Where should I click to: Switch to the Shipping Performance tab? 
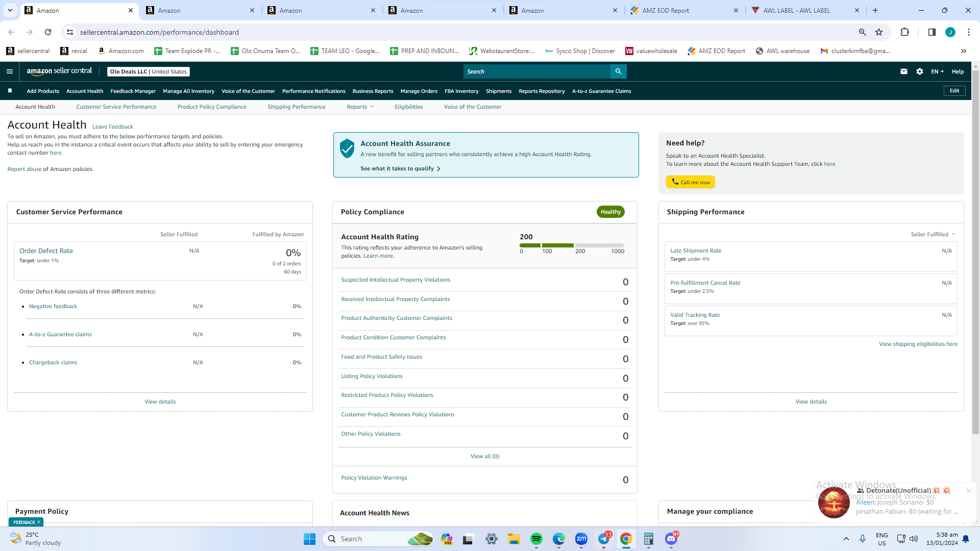[x=297, y=107]
